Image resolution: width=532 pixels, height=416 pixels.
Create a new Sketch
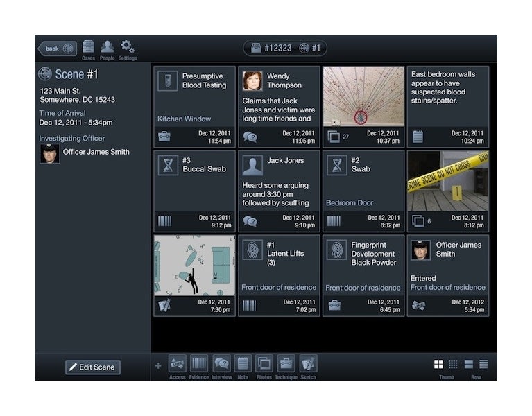(308, 363)
